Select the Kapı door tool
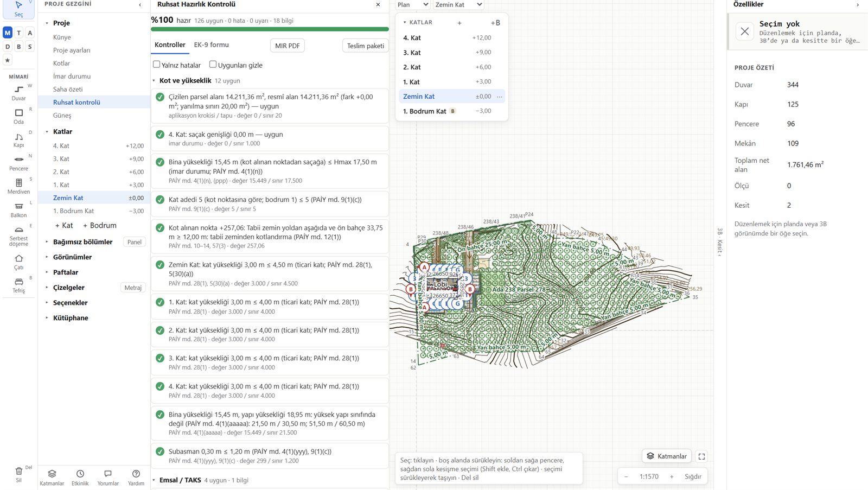 pos(18,139)
